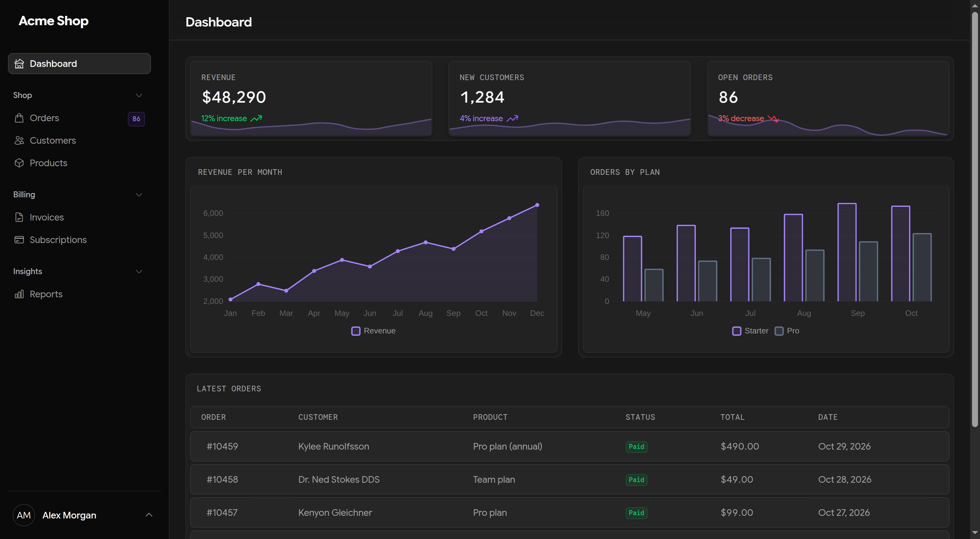980x539 pixels.
Task: Click the Sep Starter bar in Orders by Plan
Action: tap(847, 252)
